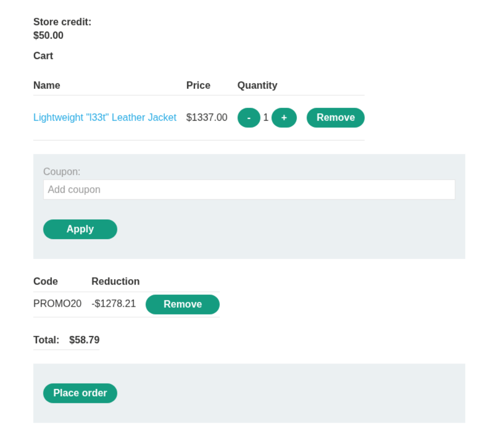This screenshot has width=504, height=429.
Task: Click the quantity value between stepper buttons
Action: 266,117
